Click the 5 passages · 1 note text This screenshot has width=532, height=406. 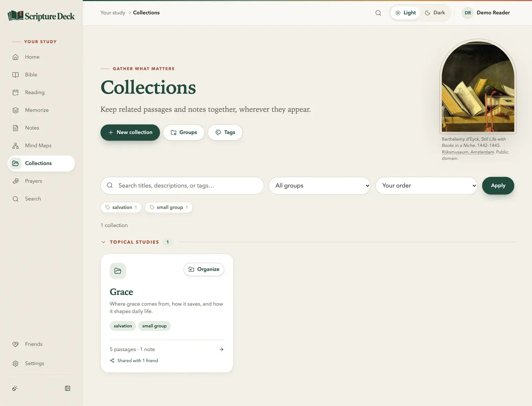tap(132, 350)
